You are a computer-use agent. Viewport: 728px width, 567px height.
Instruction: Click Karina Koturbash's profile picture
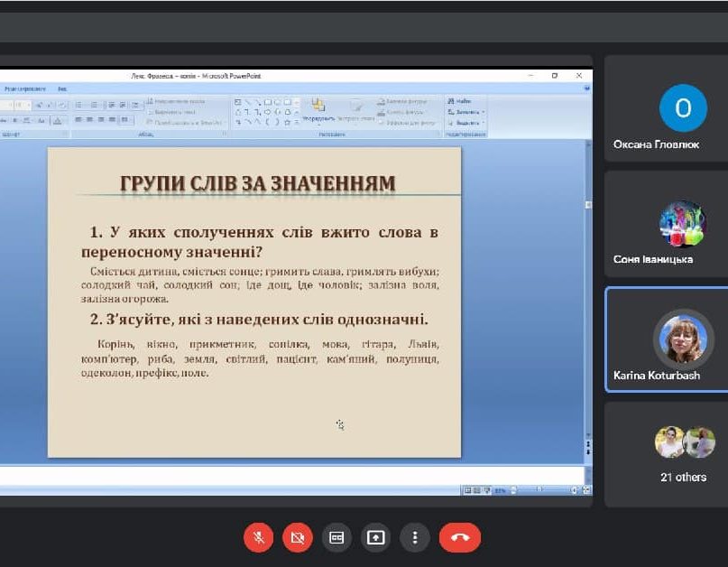tap(682, 338)
